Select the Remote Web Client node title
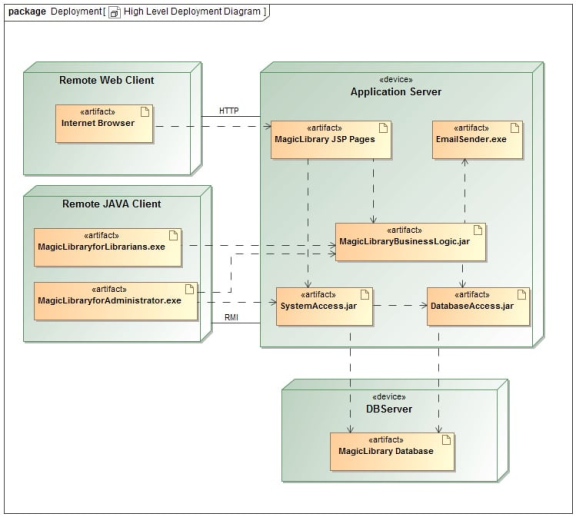The height and width of the screenshot is (517, 576). [x=107, y=80]
